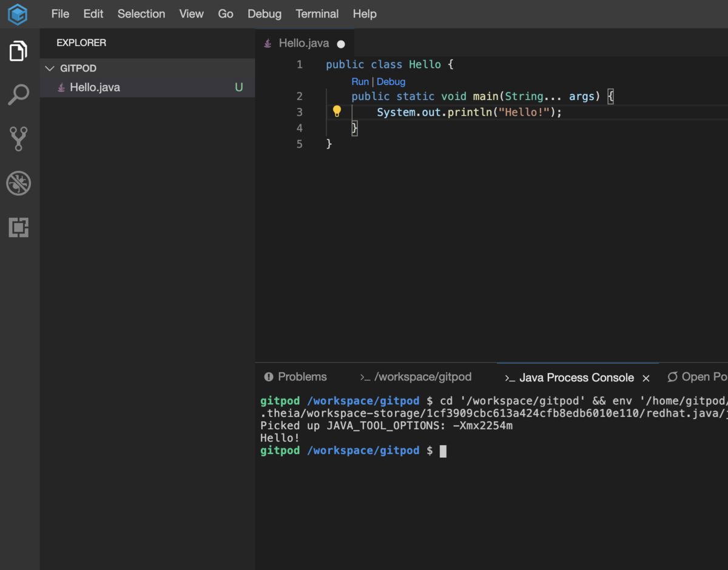Viewport: 728px width, 570px height.
Task: Open the Explorer files view icon
Action: [x=19, y=51]
